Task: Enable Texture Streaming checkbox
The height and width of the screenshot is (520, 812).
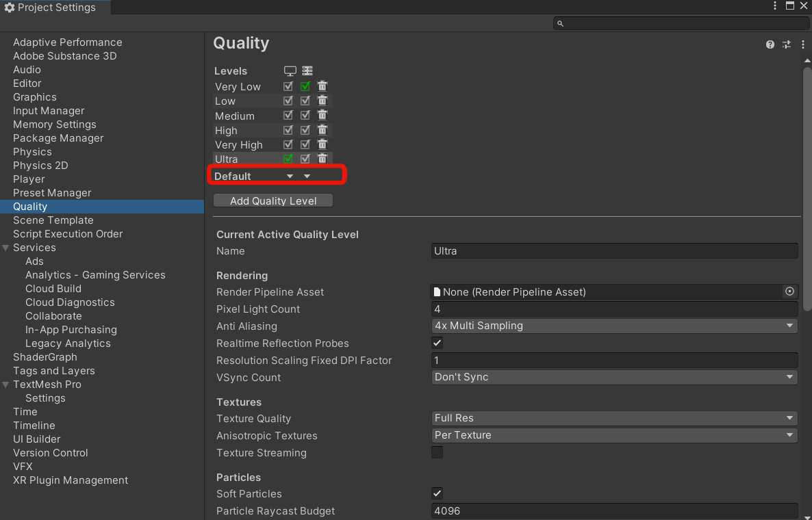Action: pyautogui.click(x=437, y=452)
